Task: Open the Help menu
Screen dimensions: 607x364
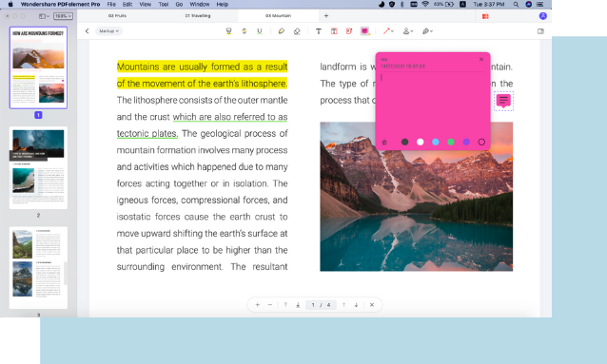Action: [223, 4]
